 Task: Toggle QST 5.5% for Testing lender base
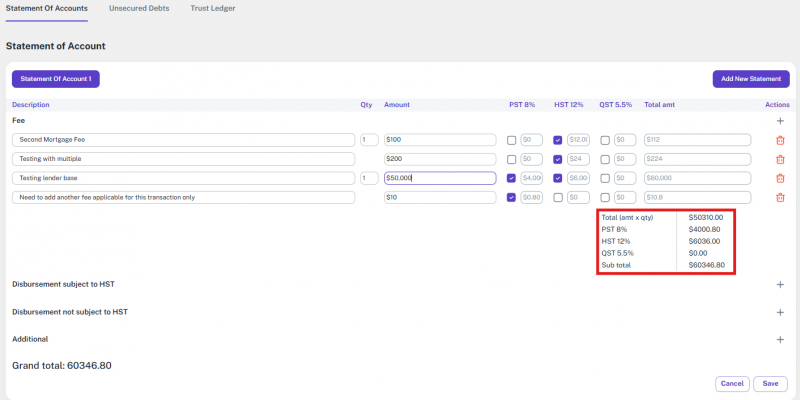[x=605, y=178]
